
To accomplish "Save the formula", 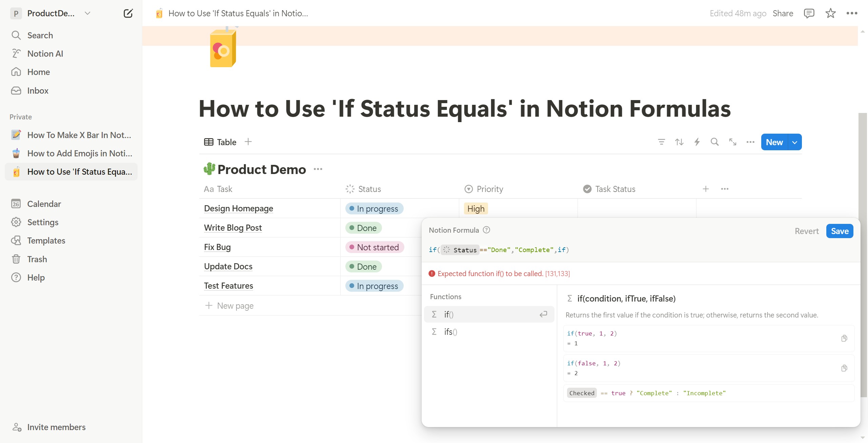I will click(x=840, y=231).
